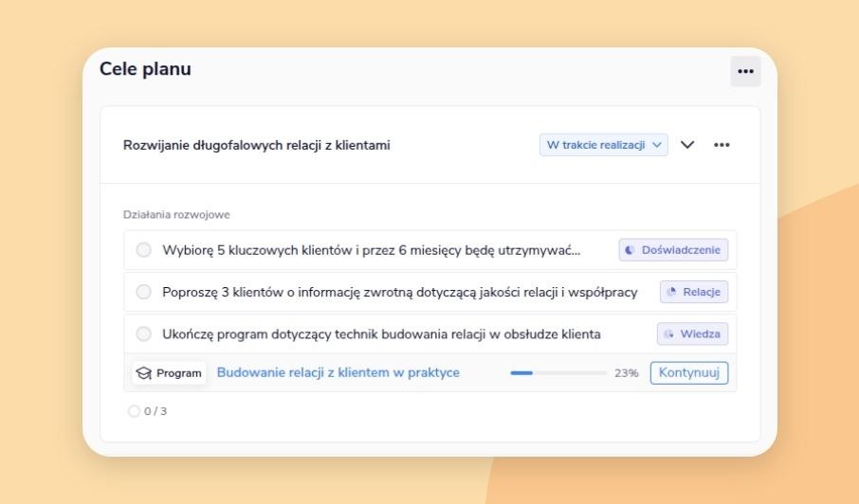Click the Działania rozwojowe section label
Screen dimensions: 859x504
176,214
